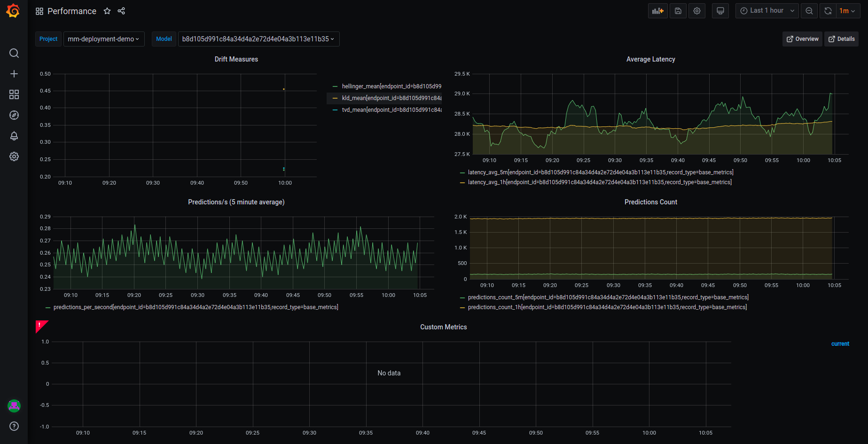This screenshot has width=868, height=444.
Task: Toggle the tvd_mean series in legend
Action: 391,110
